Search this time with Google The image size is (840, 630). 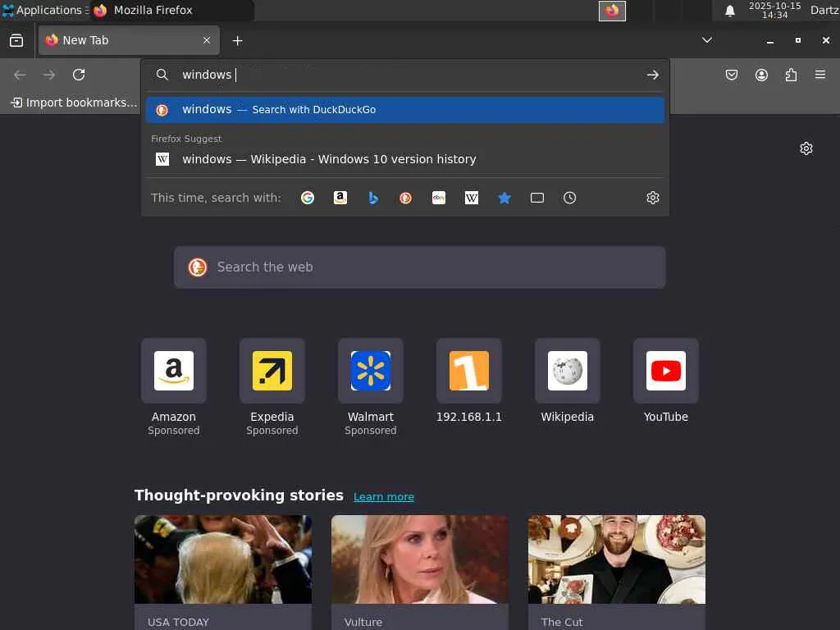(x=308, y=198)
